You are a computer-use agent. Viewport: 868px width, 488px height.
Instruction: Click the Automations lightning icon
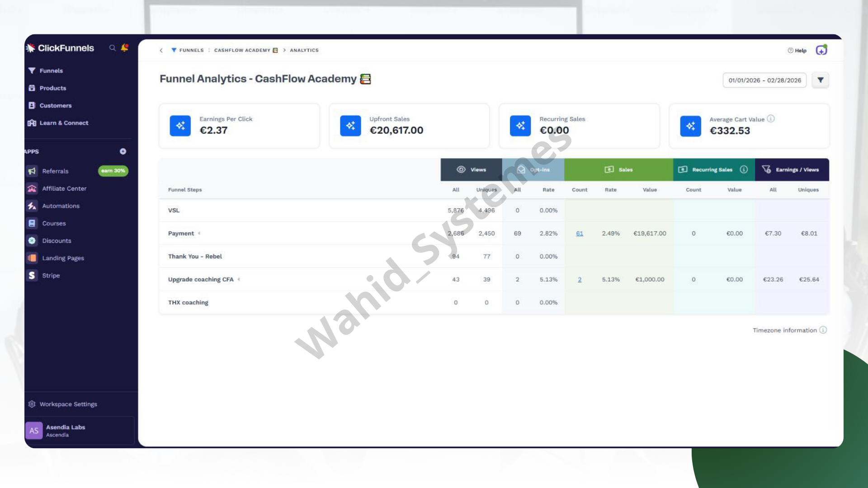pyautogui.click(x=32, y=206)
